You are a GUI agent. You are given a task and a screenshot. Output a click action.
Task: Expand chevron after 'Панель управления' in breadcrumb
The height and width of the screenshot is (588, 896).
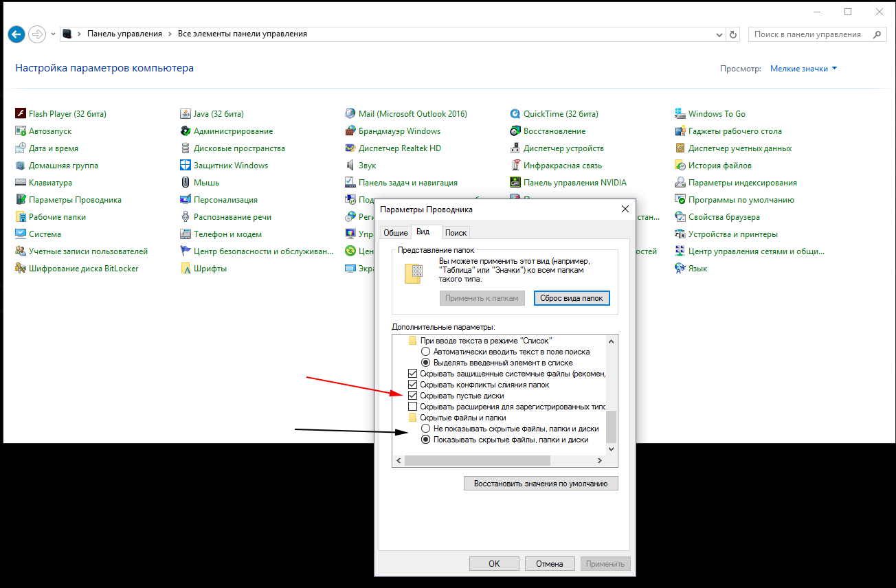(x=170, y=34)
